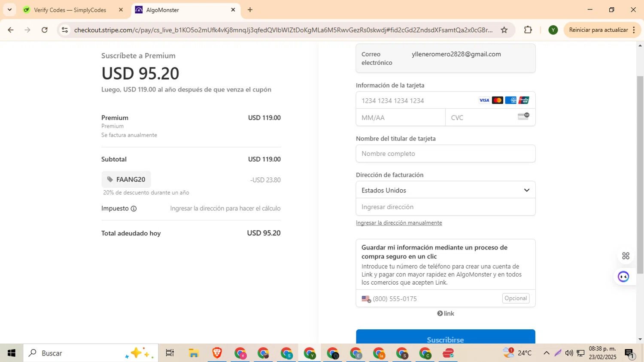Click the Impuesto info icon
The width and height of the screenshot is (644, 362).
tap(134, 209)
